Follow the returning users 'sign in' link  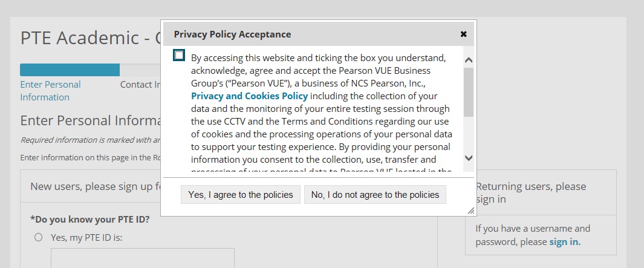565,242
